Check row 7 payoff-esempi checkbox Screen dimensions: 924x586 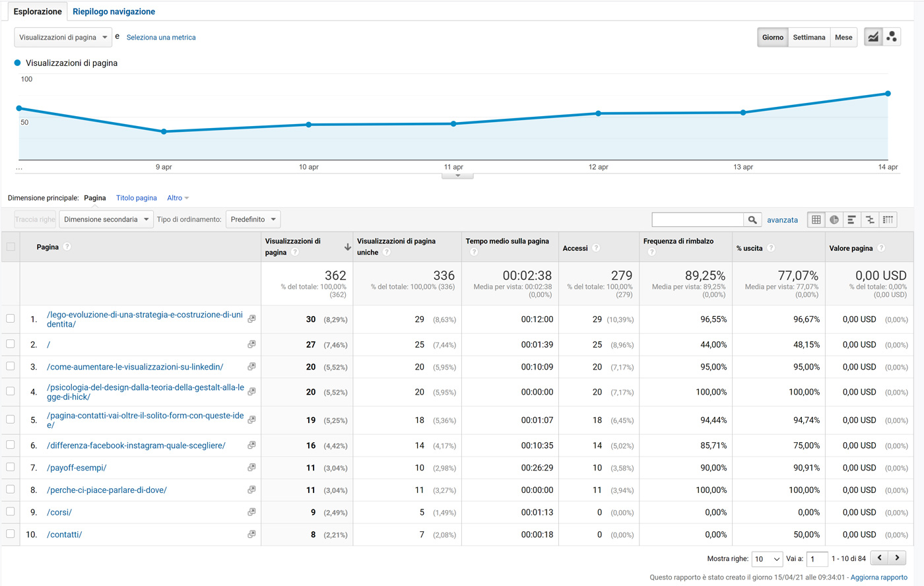click(11, 467)
